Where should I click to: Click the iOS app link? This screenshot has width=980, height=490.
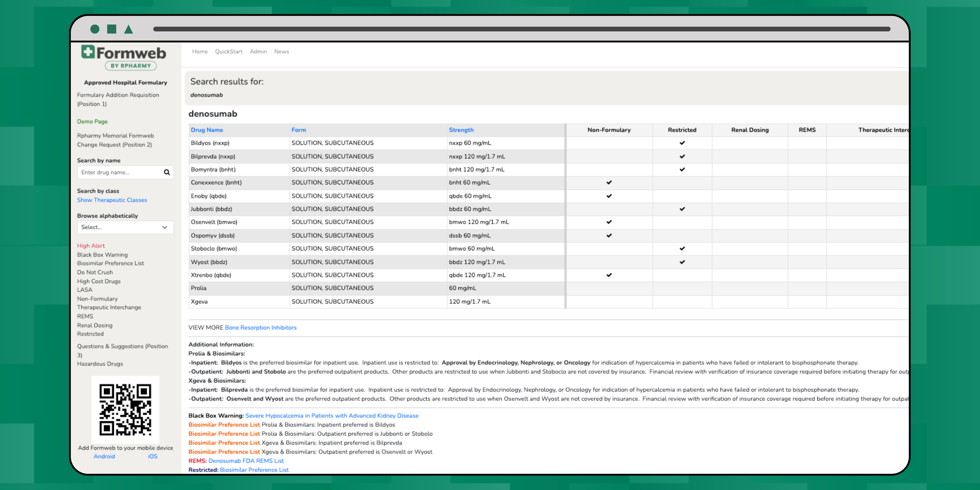pos(153,457)
